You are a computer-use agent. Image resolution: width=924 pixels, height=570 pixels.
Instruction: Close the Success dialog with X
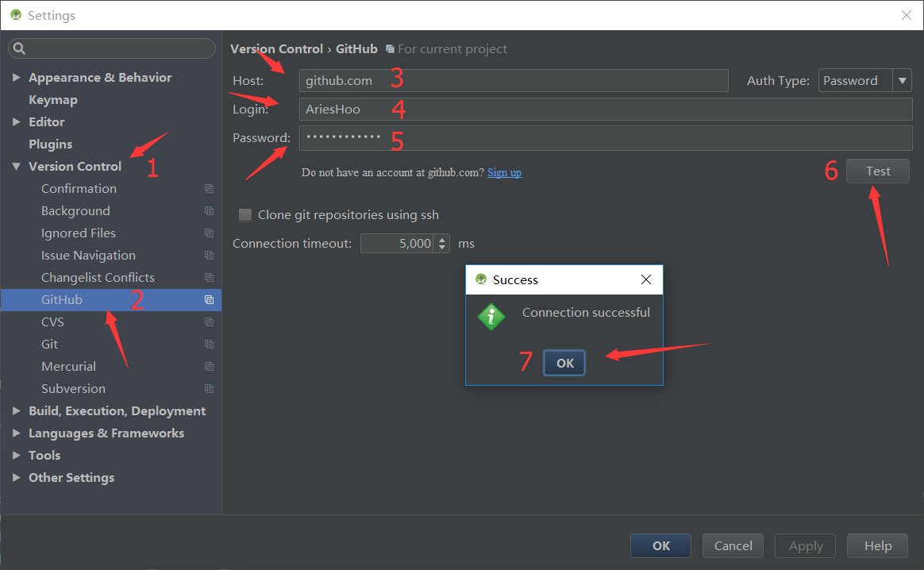click(x=646, y=279)
